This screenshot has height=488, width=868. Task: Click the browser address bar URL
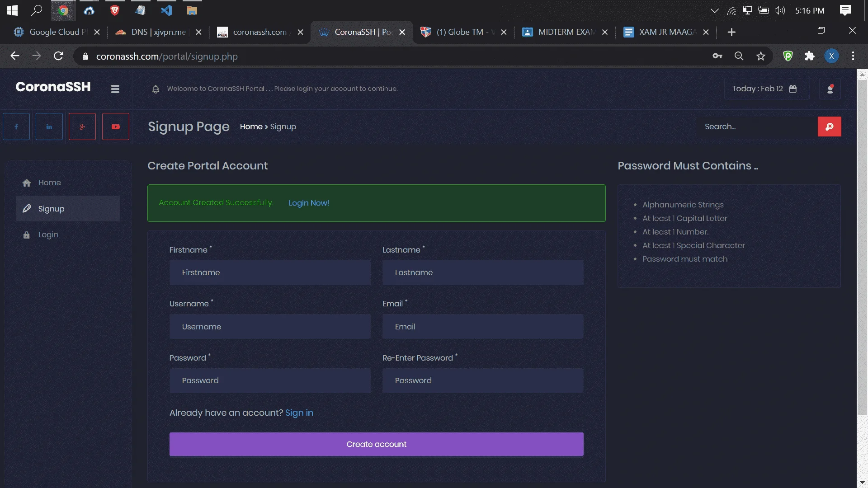pos(167,56)
